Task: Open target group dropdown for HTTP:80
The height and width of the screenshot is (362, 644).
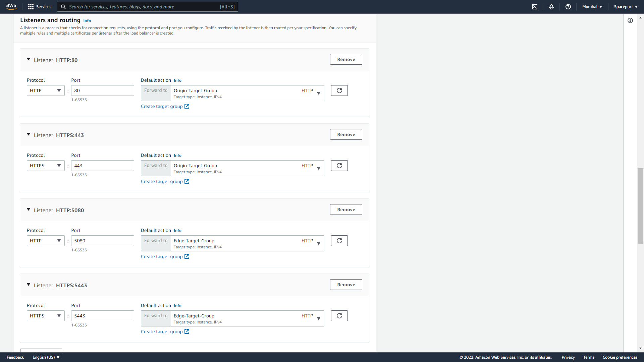Action: pyautogui.click(x=248, y=93)
